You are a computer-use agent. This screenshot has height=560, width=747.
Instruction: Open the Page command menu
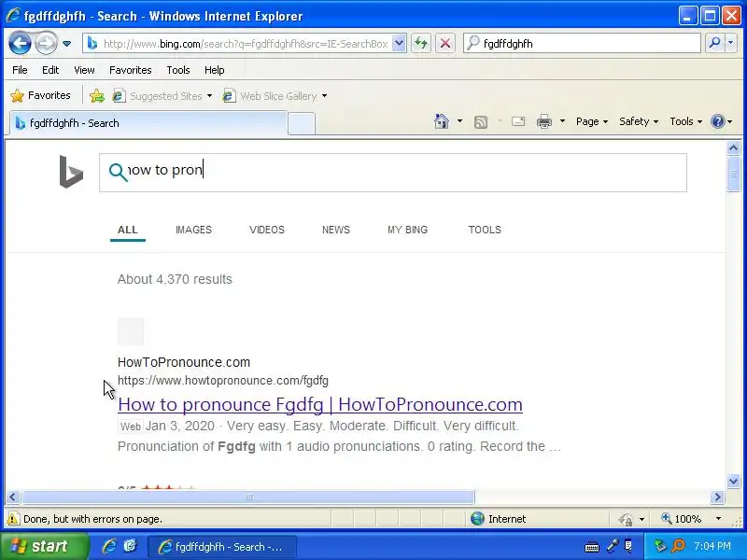tap(592, 121)
